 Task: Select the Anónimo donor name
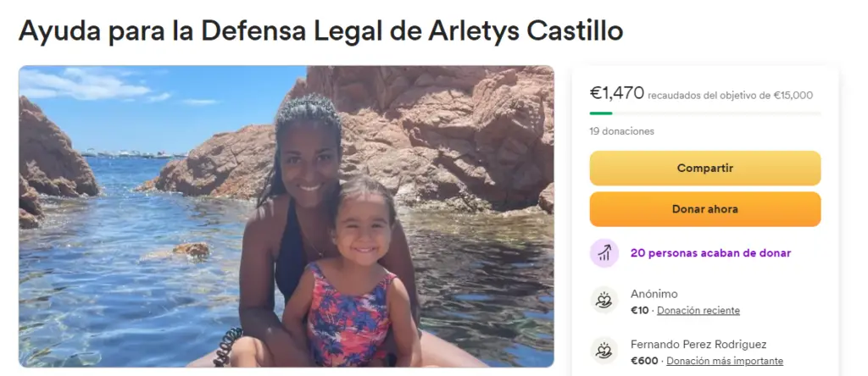654,294
